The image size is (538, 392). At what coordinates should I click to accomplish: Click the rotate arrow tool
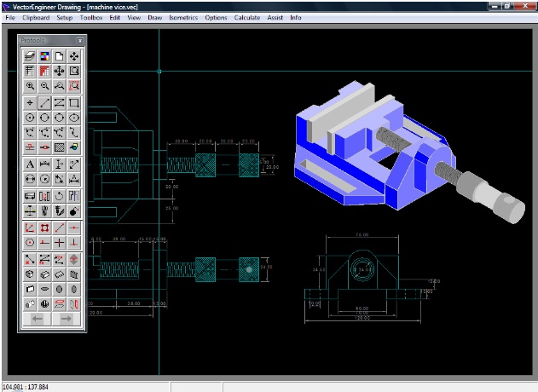[x=60, y=196]
